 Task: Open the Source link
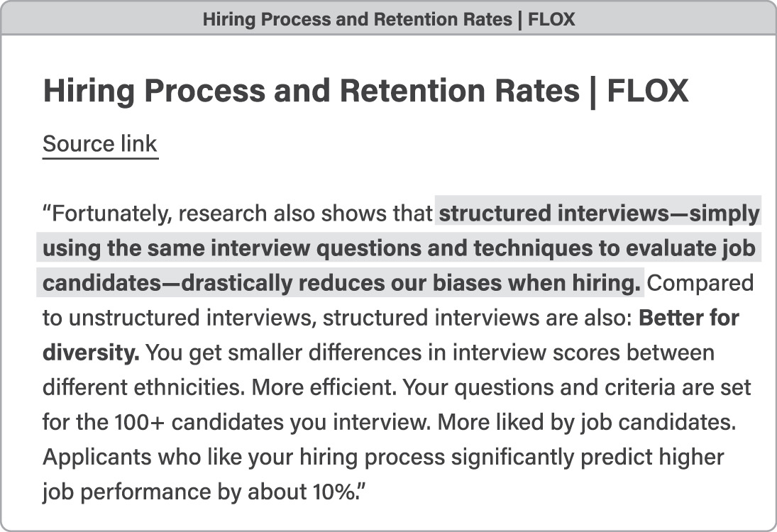point(100,144)
